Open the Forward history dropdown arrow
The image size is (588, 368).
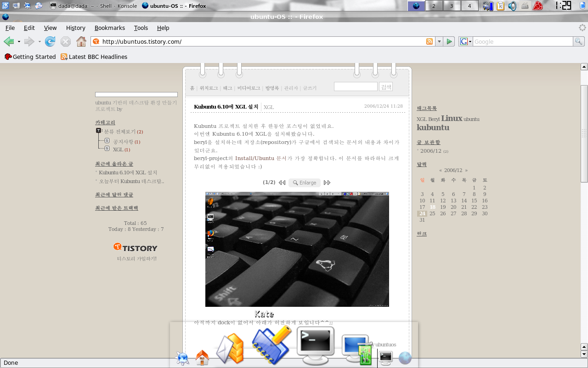(40, 41)
